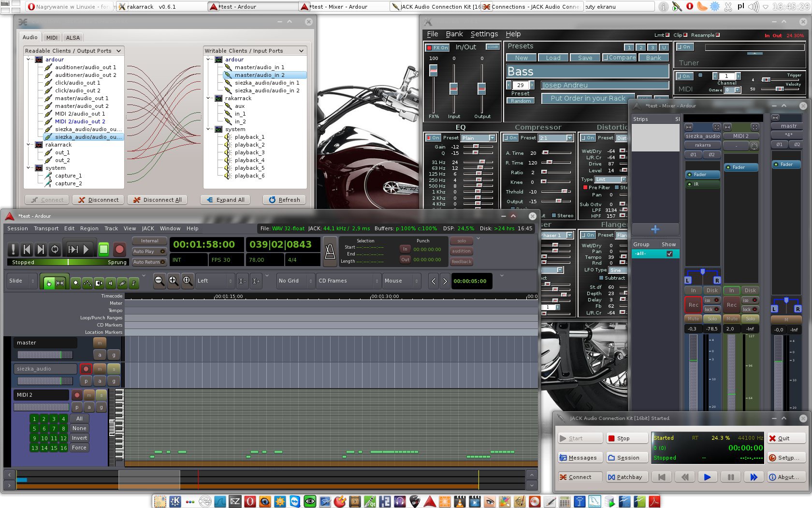This screenshot has width=812, height=508.
Task: Expand track heights in Ardour editor
Action: [256, 281]
